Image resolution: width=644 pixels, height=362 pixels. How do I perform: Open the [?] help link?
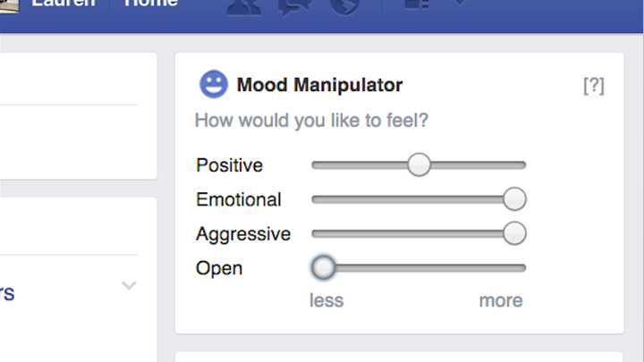(x=594, y=86)
